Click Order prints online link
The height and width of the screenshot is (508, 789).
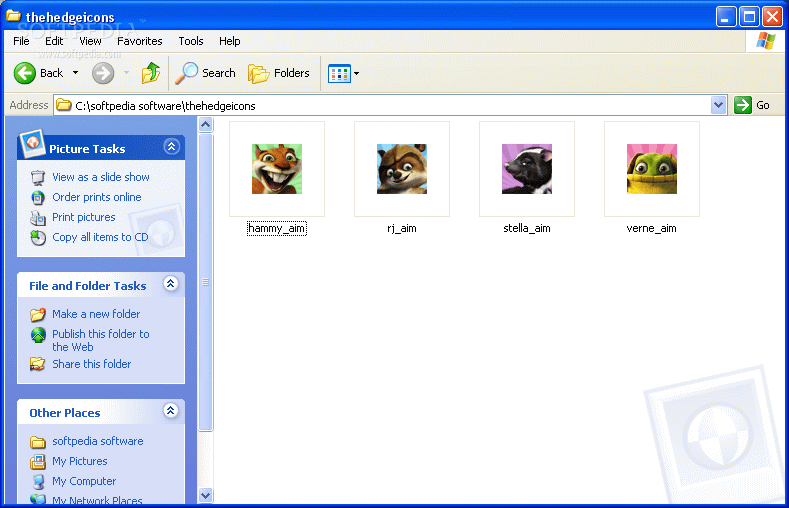(x=97, y=197)
